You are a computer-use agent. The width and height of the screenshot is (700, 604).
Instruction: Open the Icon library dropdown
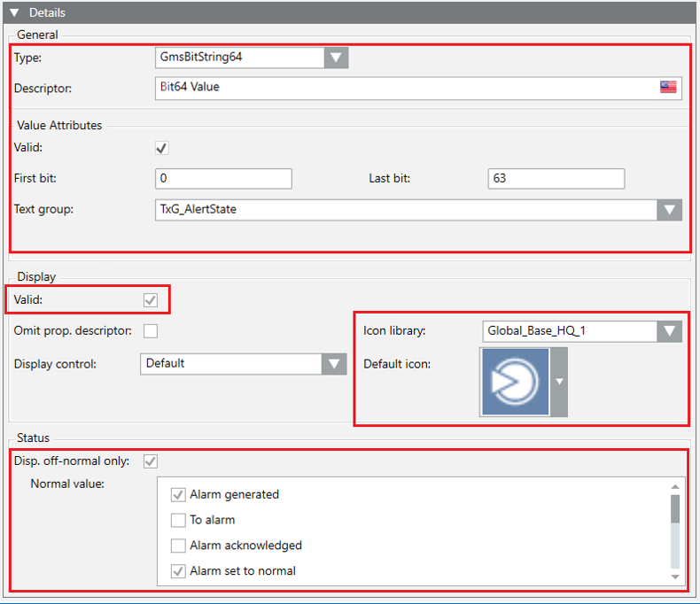pos(669,331)
